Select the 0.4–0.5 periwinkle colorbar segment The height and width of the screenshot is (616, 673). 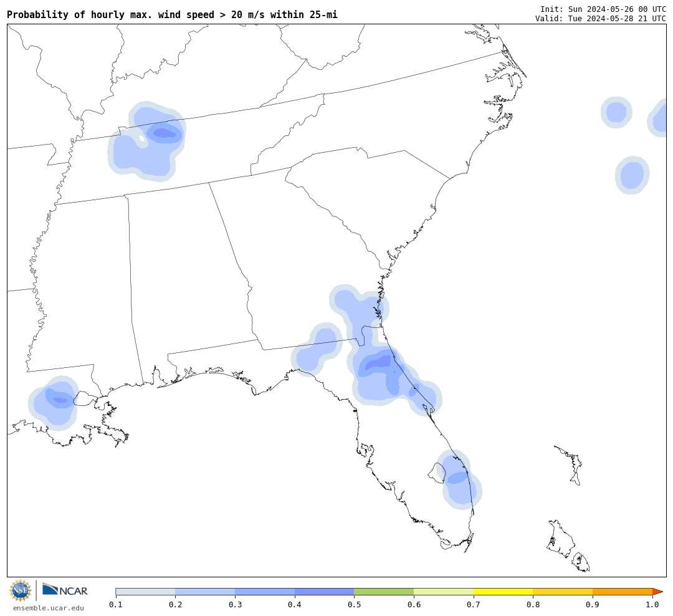coord(325,592)
